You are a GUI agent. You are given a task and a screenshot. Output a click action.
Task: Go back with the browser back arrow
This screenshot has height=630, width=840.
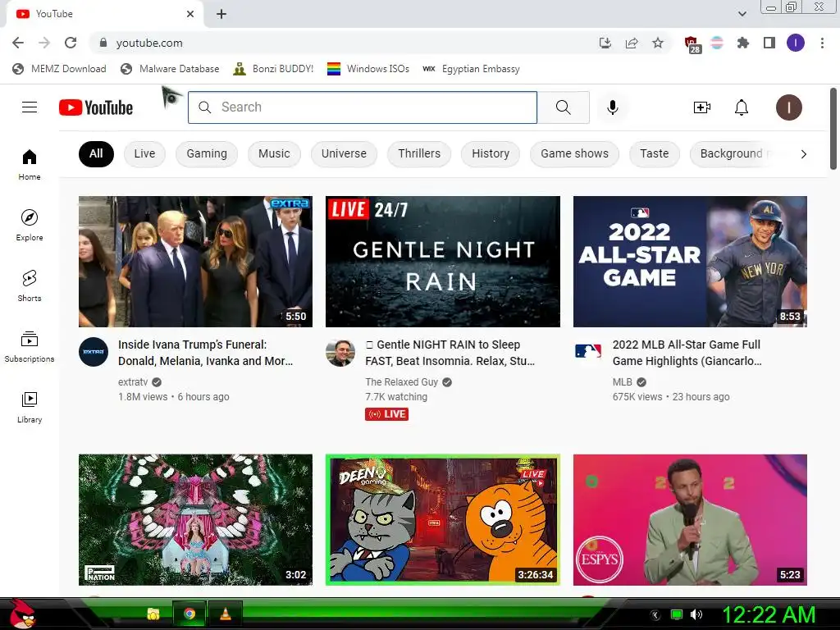click(x=18, y=43)
